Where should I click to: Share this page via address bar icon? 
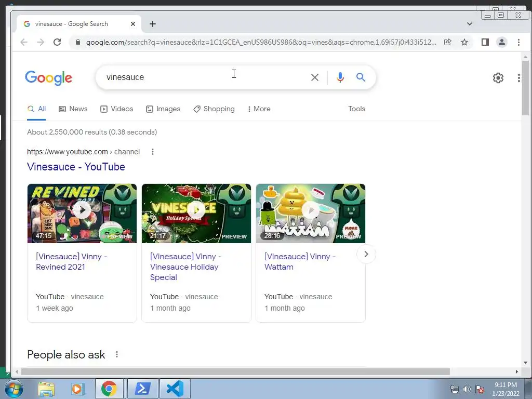coord(447,42)
